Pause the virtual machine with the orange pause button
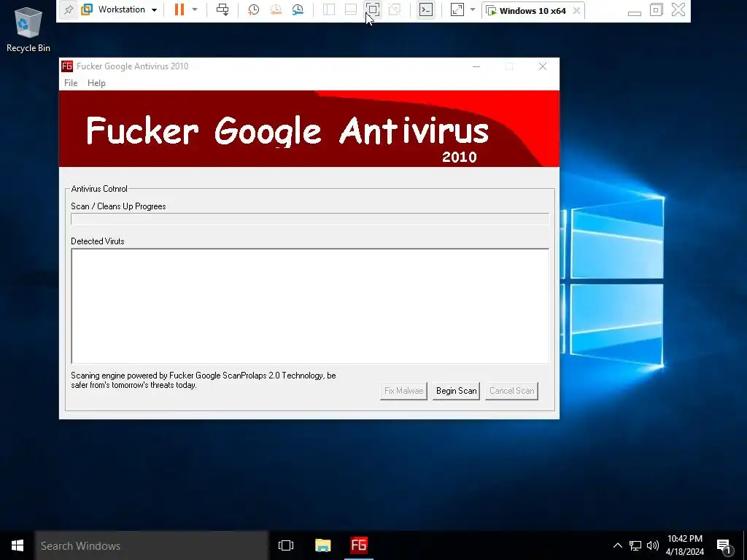The image size is (747, 560). 179,9
